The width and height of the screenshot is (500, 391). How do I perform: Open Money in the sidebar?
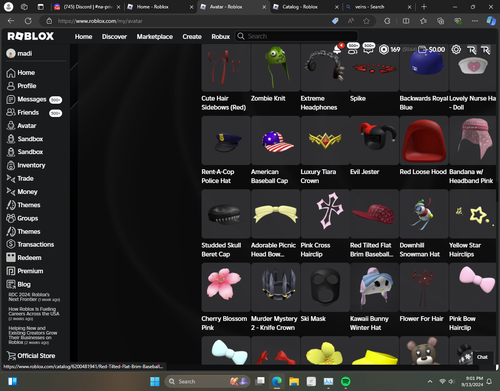pos(22,192)
